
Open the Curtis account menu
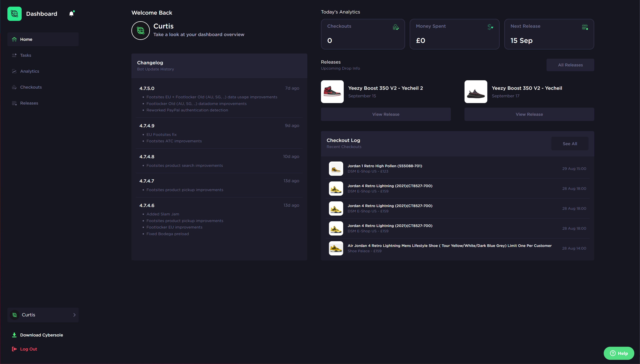click(43, 315)
